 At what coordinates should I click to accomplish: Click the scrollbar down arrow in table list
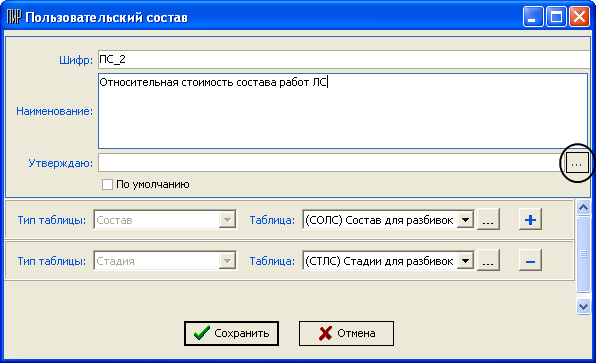click(x=583, y=306)
